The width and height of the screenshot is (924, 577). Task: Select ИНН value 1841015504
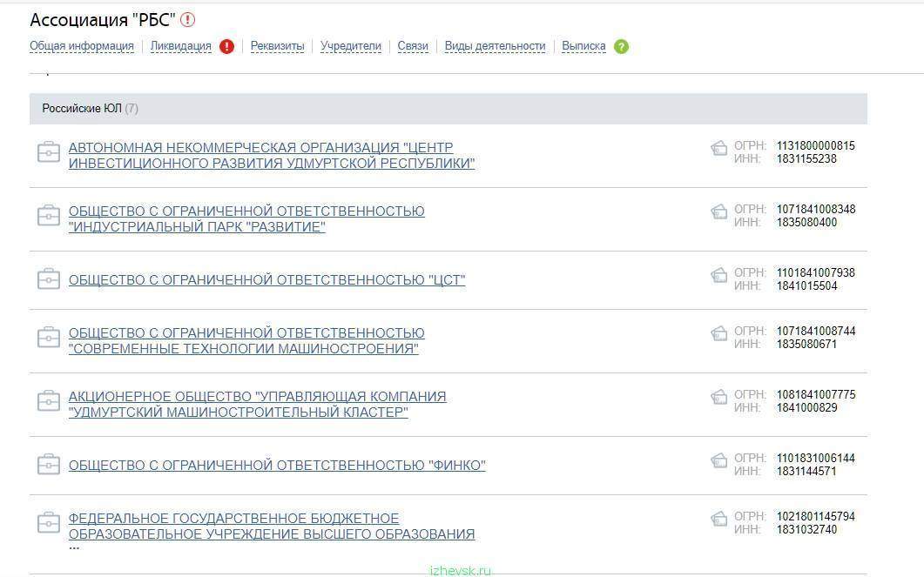[x=806, y=286]
